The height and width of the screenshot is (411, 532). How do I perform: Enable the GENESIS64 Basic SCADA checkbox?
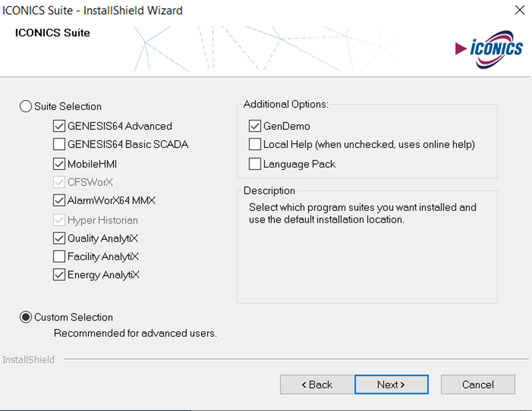59,144
